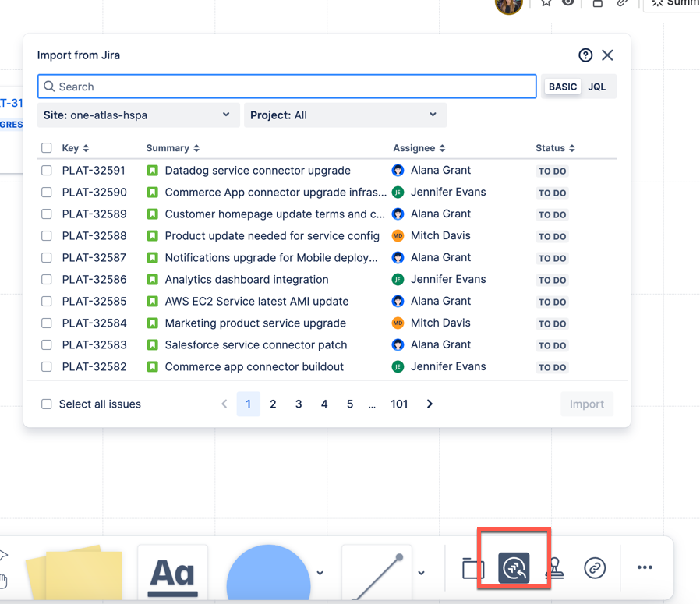
Task: Select the stamp tool
Action: point(555,568)
